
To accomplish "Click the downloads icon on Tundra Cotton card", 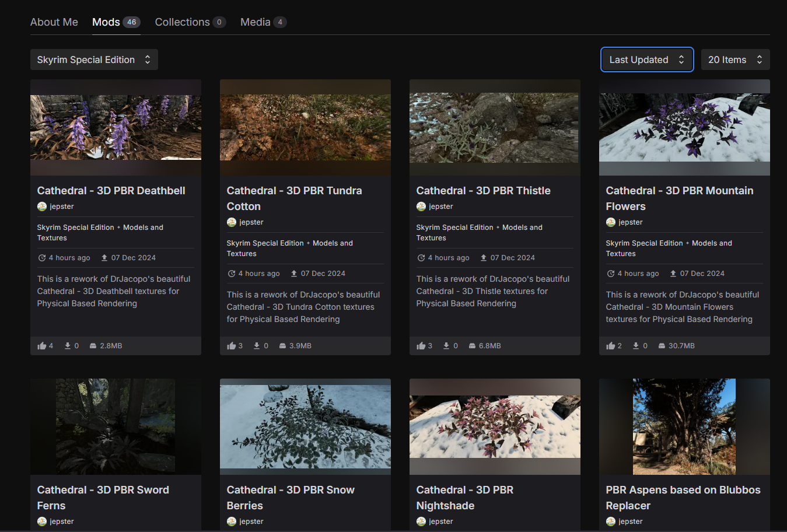I will click(257, 346).
